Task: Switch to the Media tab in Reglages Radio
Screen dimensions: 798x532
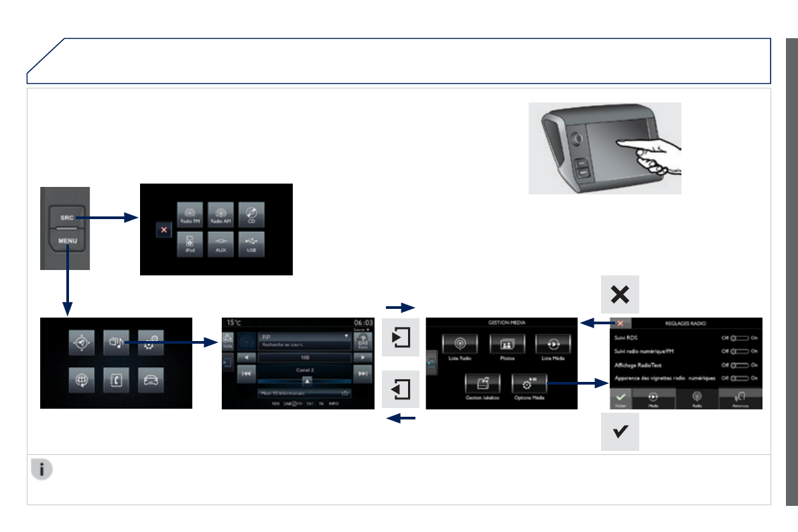Action: 653,399
